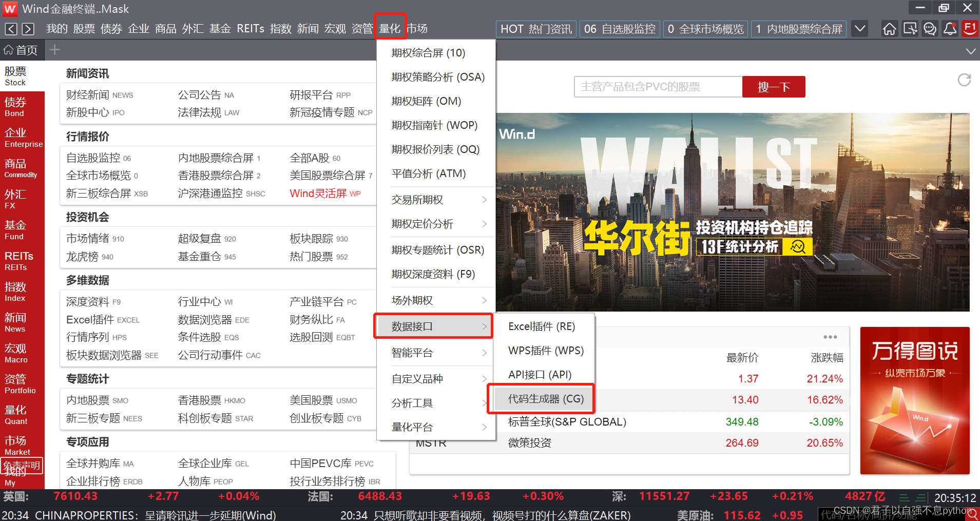This screenshot has height=521, width=980.
Task: Open 商品 Commodity sidebar section
Action: coord(22,168)
